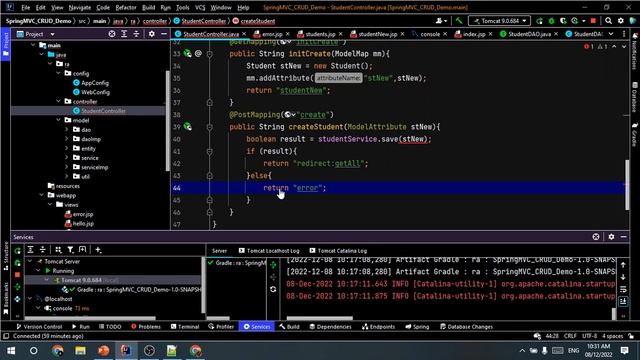Toggle soft-wrap icon beside Tomcat log
Screen dimensions: 640x360
pyautogui.click(x=623, y=289)
